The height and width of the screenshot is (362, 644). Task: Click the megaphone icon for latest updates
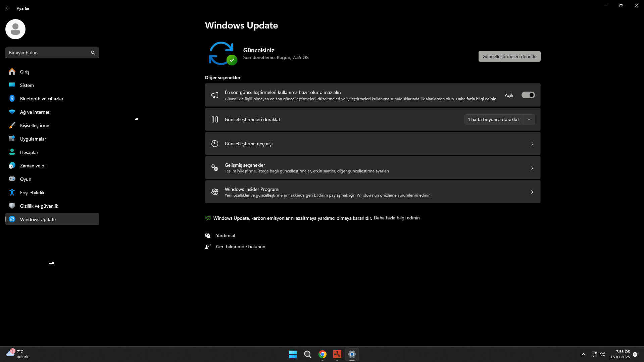pos(215,95)
